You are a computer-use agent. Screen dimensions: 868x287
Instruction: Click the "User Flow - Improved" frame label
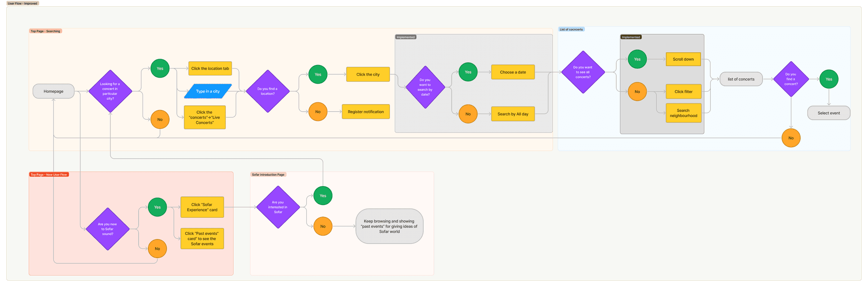point(22,3)
